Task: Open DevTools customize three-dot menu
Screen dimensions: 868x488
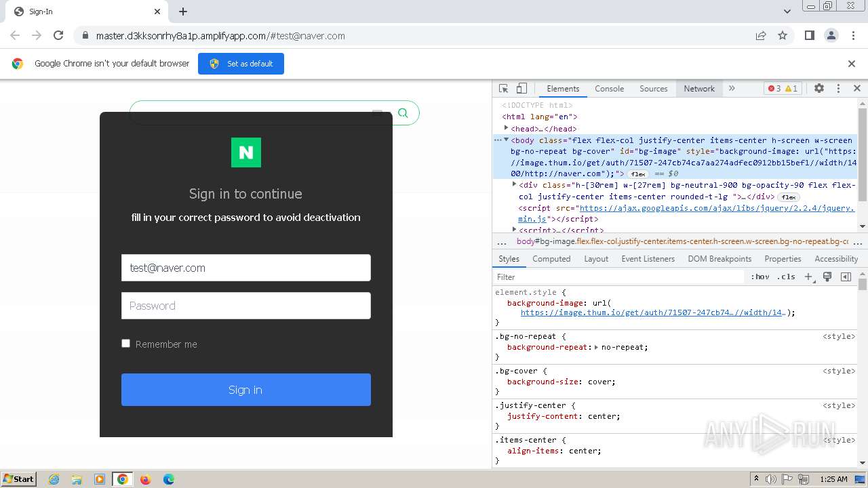Action: 838,89
